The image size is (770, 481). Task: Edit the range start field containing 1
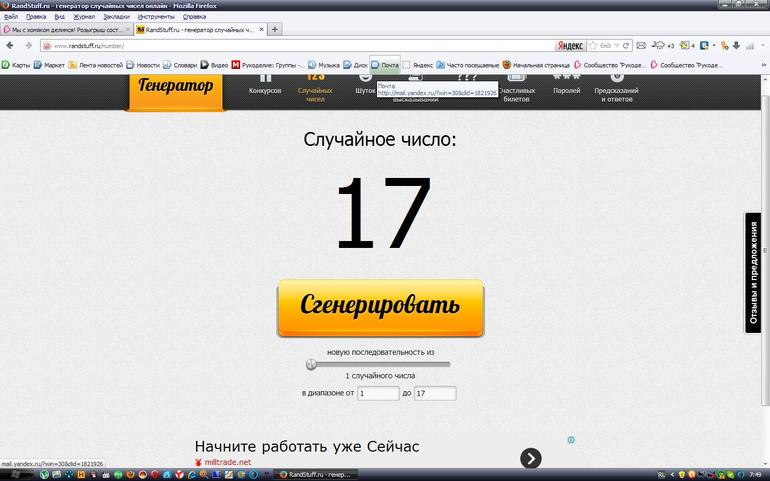tap(378, 394)
